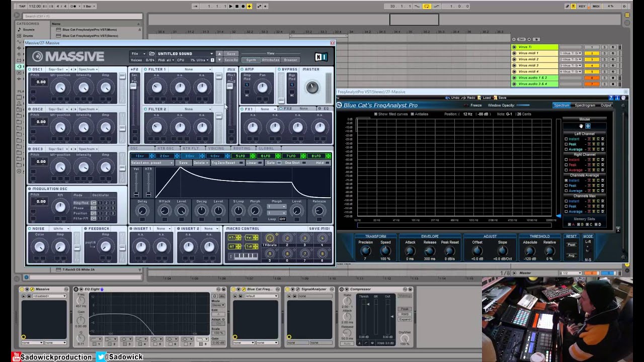Toggle the Noise section power button
Screen dimensions: 644x362
[x=30, y=229]
